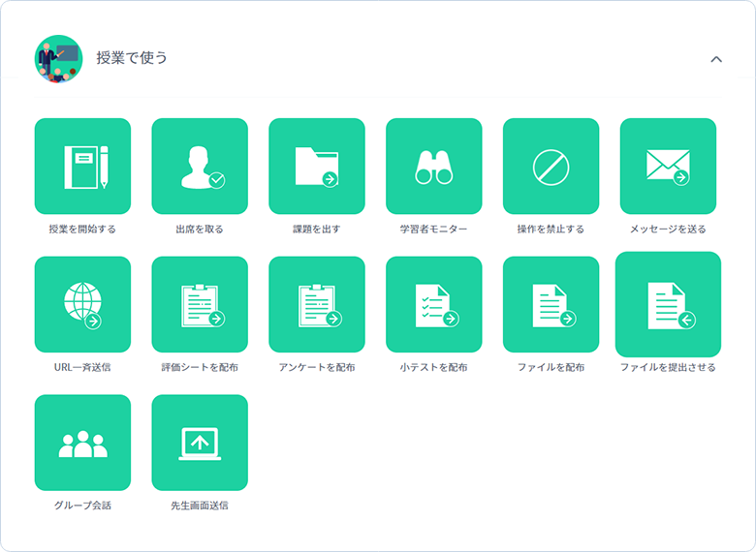Select the 操作を禁止する prohibit icon
Image resolution: width=756 pixels, height=552 pixels.
click(x=551, y=167)
